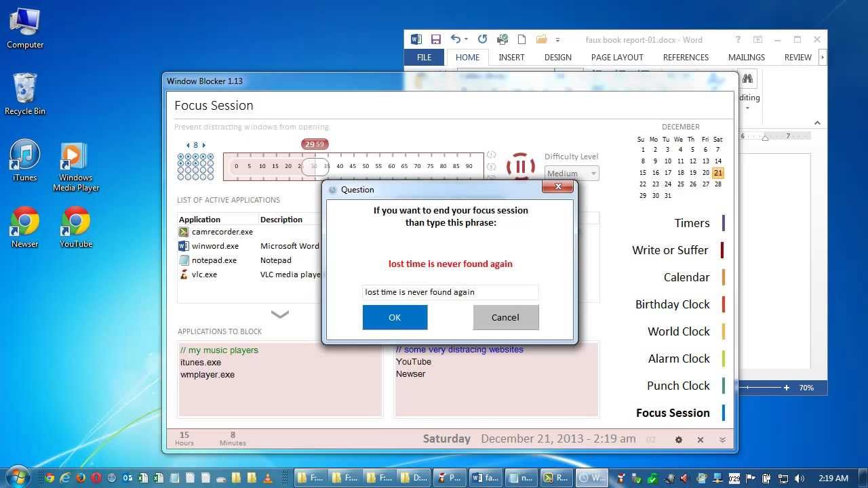Click YouTube in the blocked websites list

coord(414,362)
